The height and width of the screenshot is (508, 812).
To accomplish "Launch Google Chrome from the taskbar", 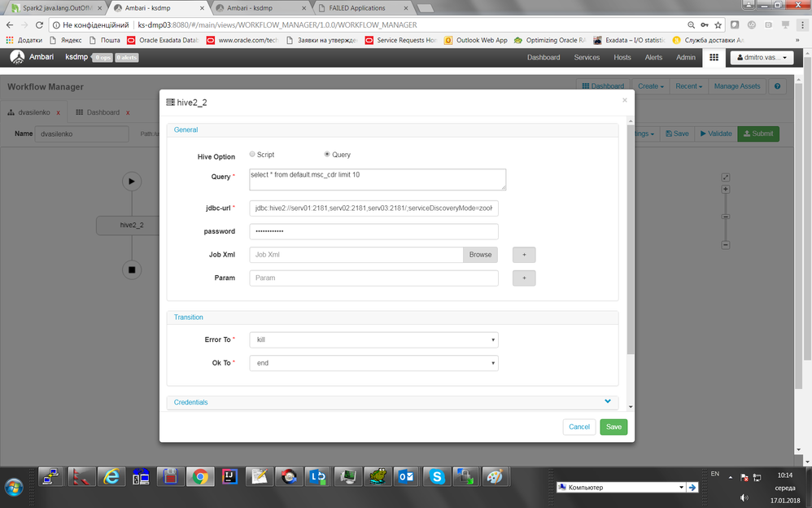I will 199,476.
